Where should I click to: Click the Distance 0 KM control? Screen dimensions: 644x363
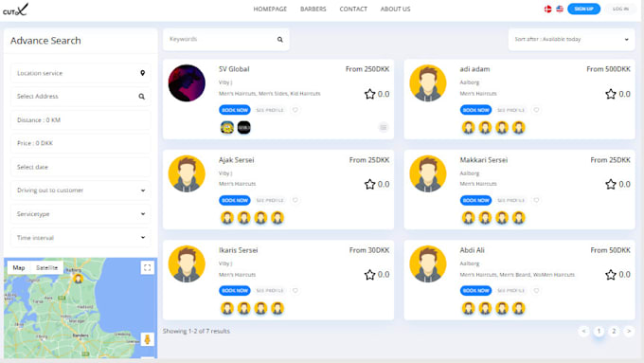coord(80,120)
